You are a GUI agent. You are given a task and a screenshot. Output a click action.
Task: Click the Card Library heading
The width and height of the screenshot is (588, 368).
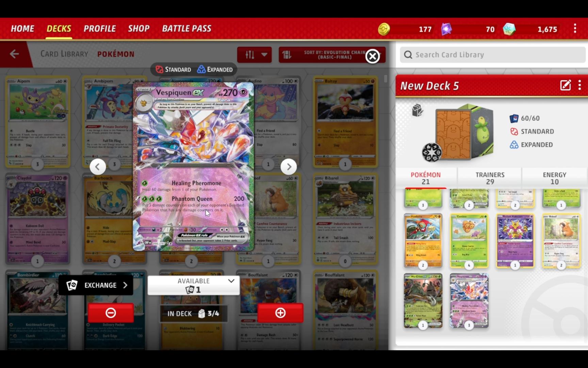point(64,54)
